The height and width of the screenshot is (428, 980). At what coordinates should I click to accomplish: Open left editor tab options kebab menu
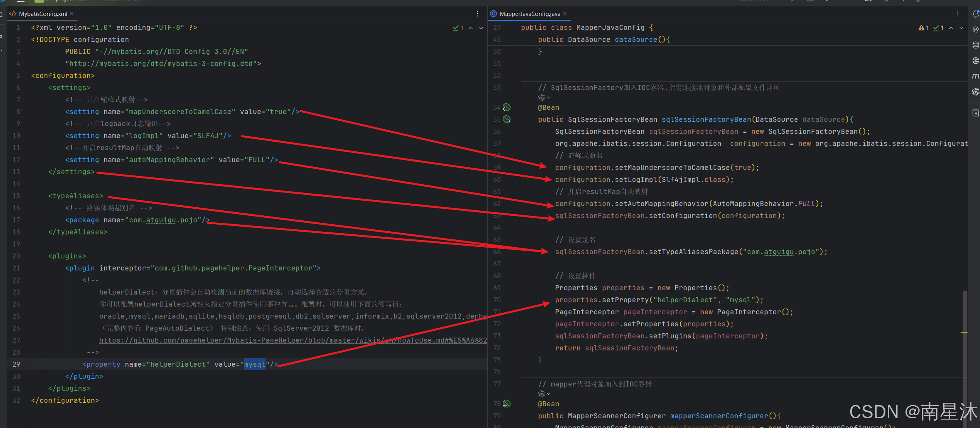(478, 14)
